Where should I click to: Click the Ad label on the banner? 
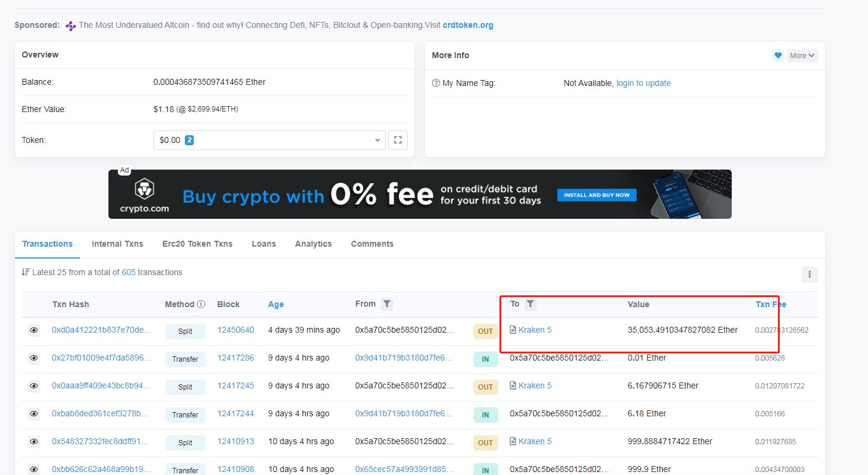coord(124,170)
